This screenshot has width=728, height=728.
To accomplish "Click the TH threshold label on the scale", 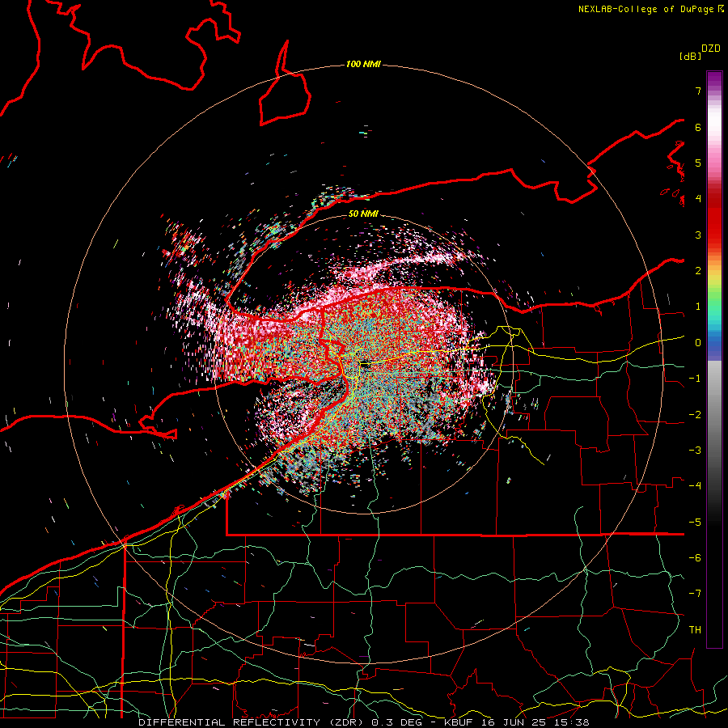I will [695, 630].
